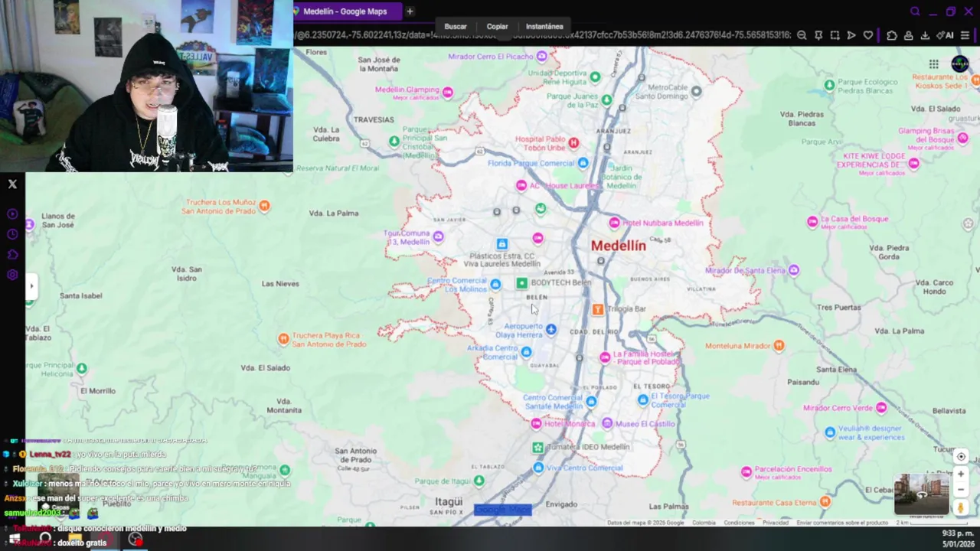This screenshot has height=551, width=980.
Task: Click the La Casa del Bosque pin
Action: tap(812, 222)
